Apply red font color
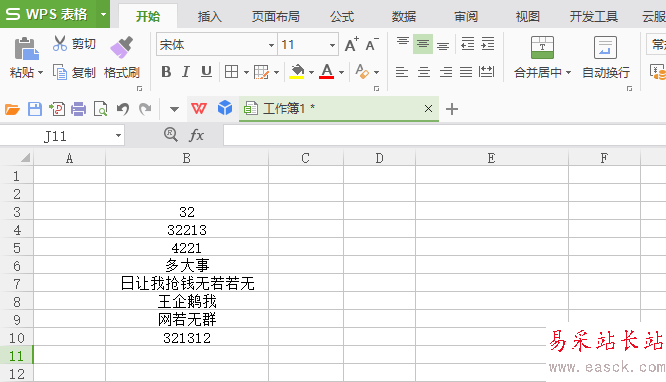666x382 pixels. pyautogui.click(x=327, y=71)
